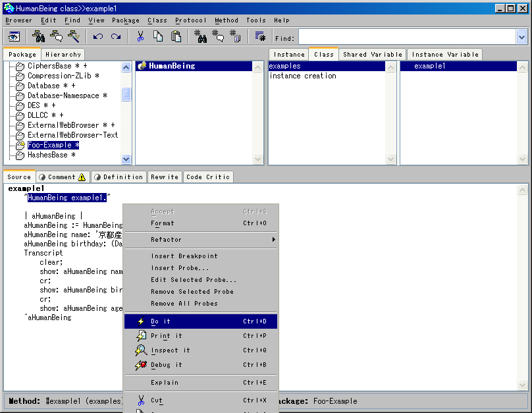Click the Undo arrow in toolbar
The height and width of the screenshot is (413, 532).
(x=98, y=36)
